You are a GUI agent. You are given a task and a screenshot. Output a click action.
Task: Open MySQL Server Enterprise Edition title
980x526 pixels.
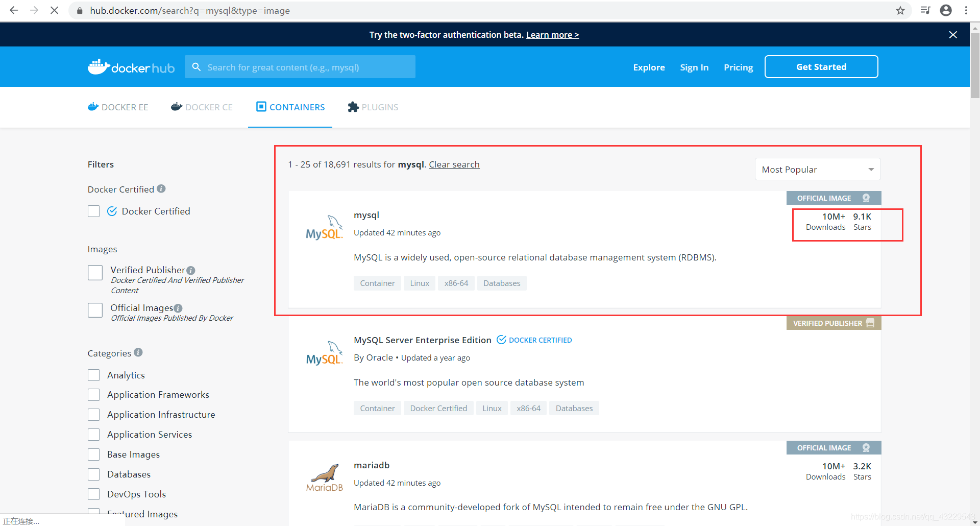point(423,340)
